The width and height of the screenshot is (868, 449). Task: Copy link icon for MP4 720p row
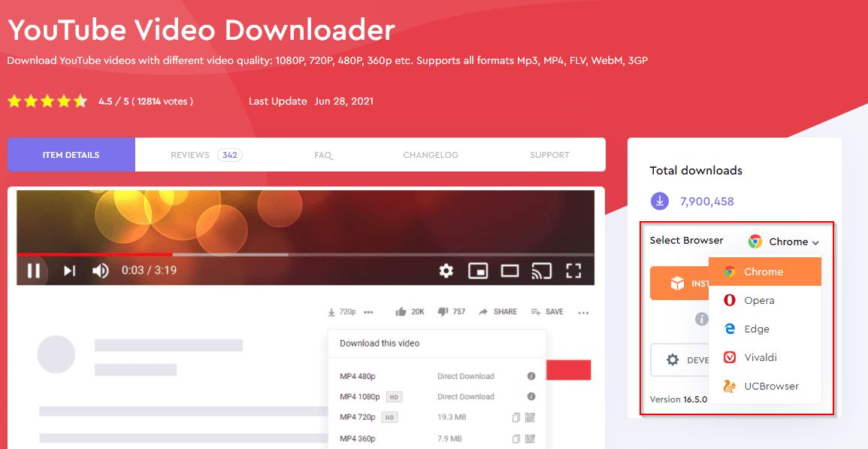516,417
